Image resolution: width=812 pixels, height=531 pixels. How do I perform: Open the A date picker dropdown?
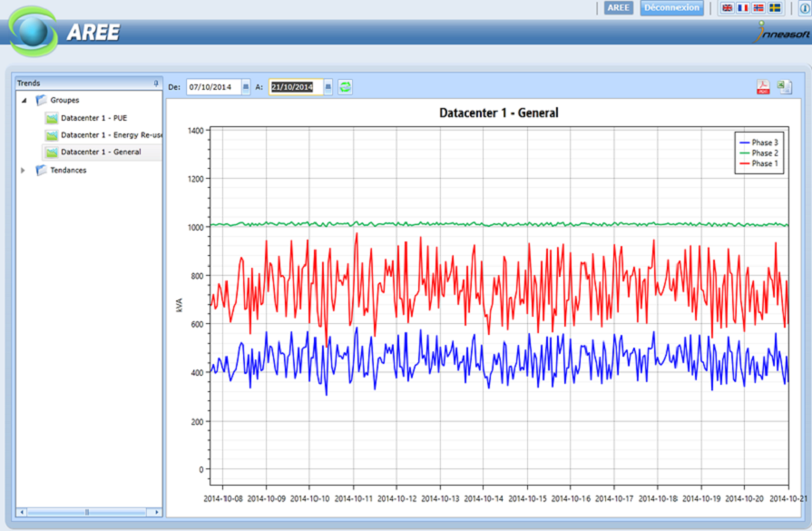click(328, 87)
